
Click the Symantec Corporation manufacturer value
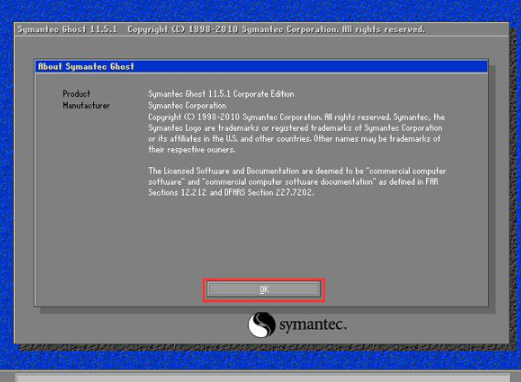click(187, 106)
